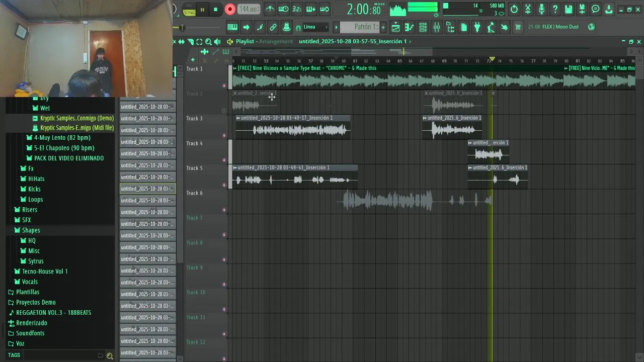
Task: Mute Track 4 with its dot
Action: click(224, 160)
